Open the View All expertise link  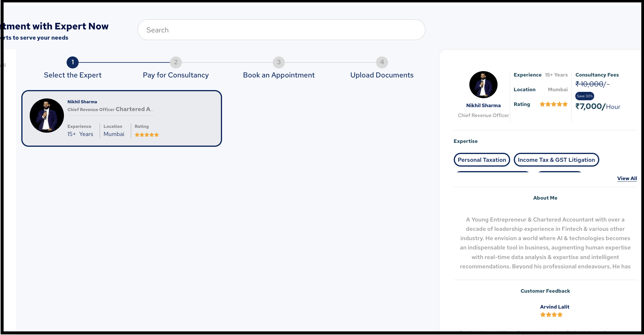pos(627,178)
